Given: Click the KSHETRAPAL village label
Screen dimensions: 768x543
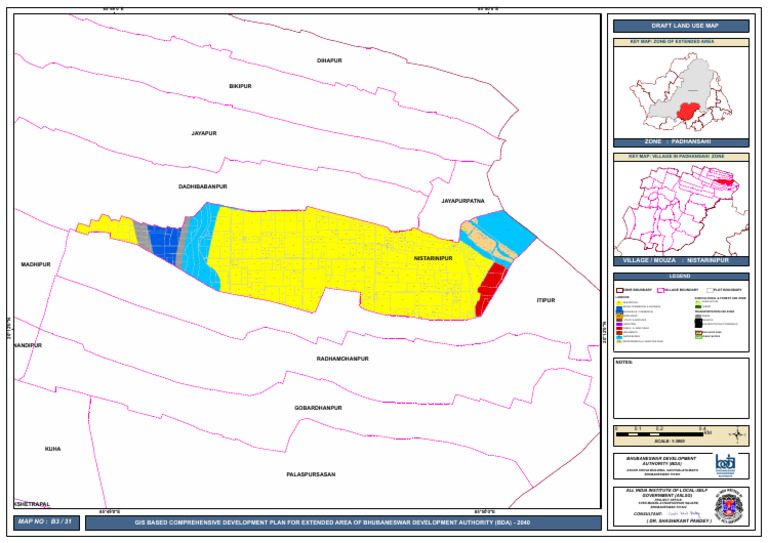Looking at the screenshot, I should click(x=32, y=504).
